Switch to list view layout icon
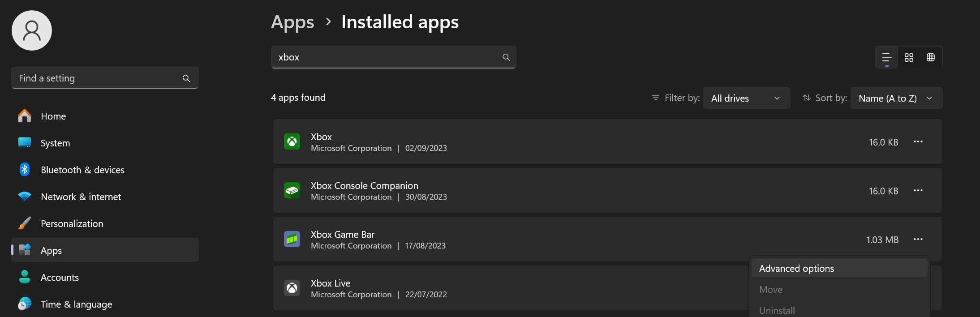Screen dimensions: 980x317 (886, 58)
